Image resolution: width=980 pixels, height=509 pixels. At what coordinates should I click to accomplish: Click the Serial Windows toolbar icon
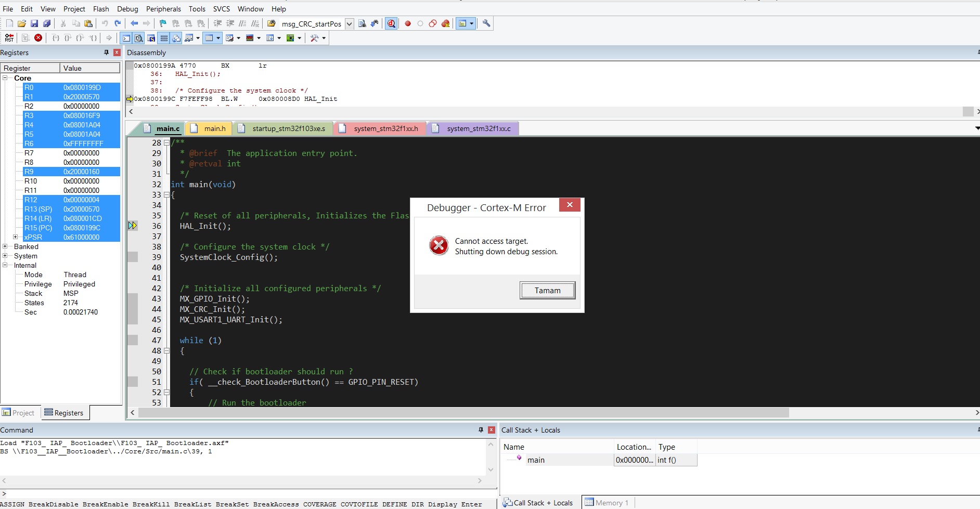[229, 38]
